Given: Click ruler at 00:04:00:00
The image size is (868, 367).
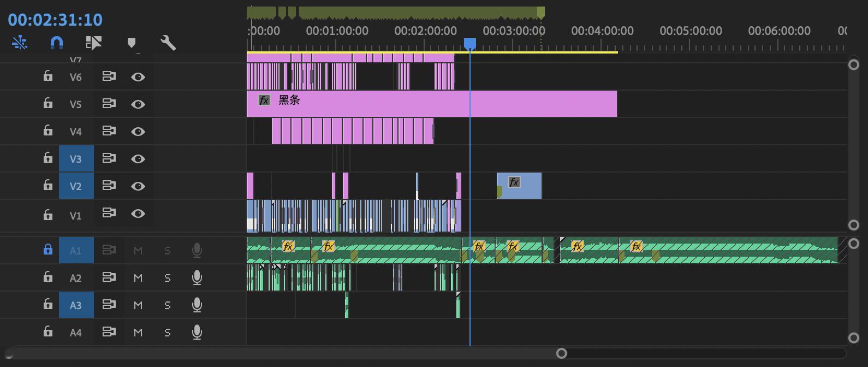Looking at the screenshot, I should point(603,31).
